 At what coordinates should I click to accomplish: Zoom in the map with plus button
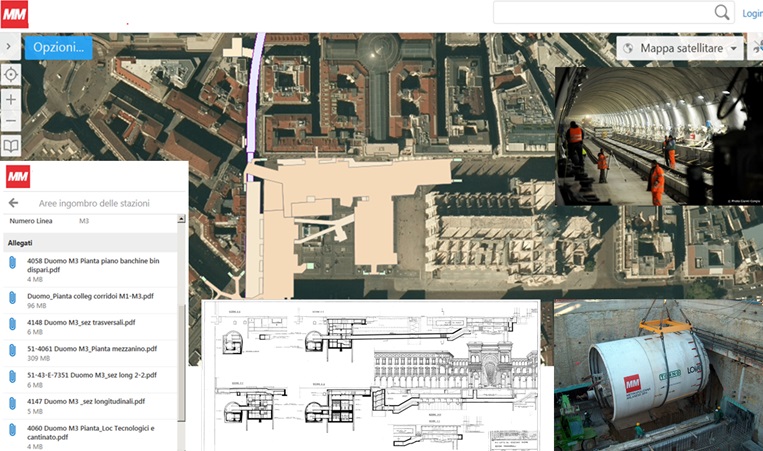pyautogui.click(x=11, y=100)
